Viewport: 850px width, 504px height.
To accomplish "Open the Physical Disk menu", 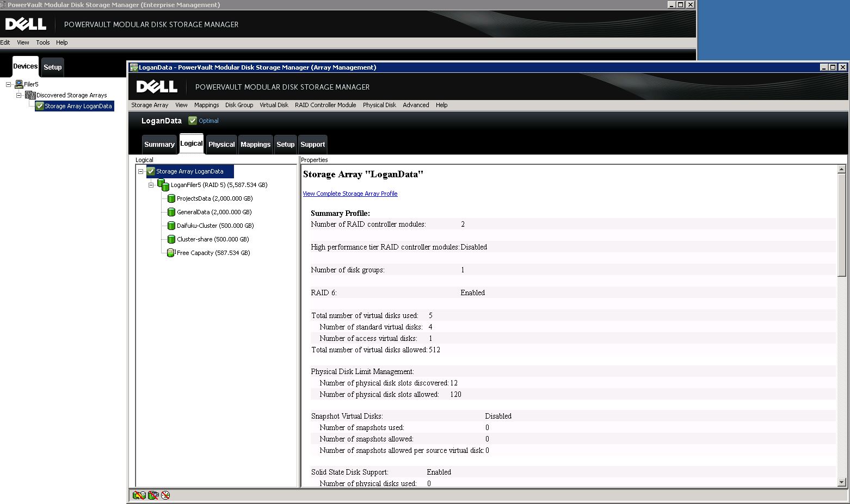I will click(379, 105).
